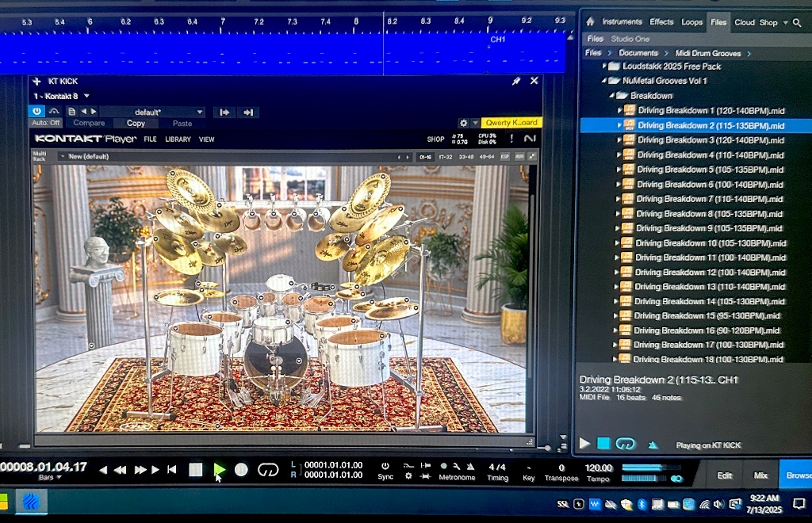The width and height of the screenshot is (812, 523).
Task: Fast forward using transport forward button
Action: [x=140, y=470]
